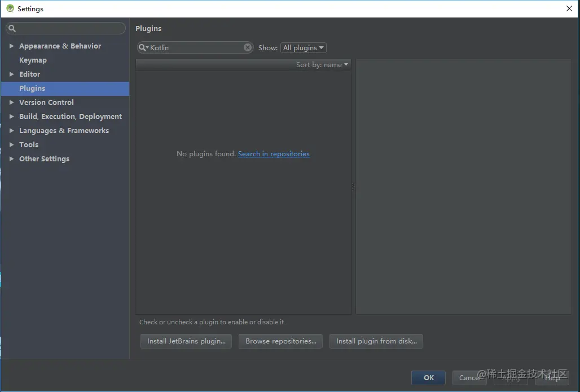Expand the Editor settings node
Screen dimensions: 580x392
click(11, 74)
